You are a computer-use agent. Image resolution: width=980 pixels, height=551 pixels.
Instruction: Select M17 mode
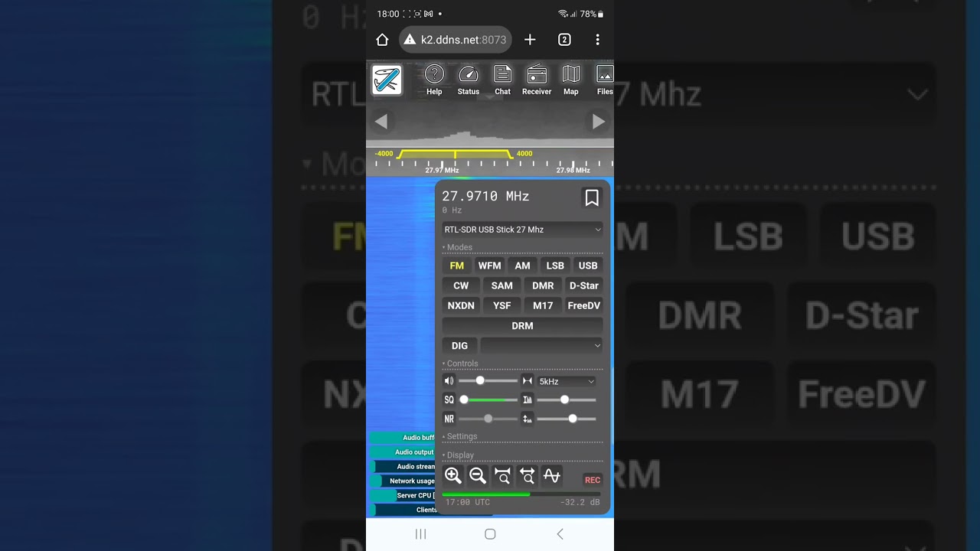click(x=543, y=305)
